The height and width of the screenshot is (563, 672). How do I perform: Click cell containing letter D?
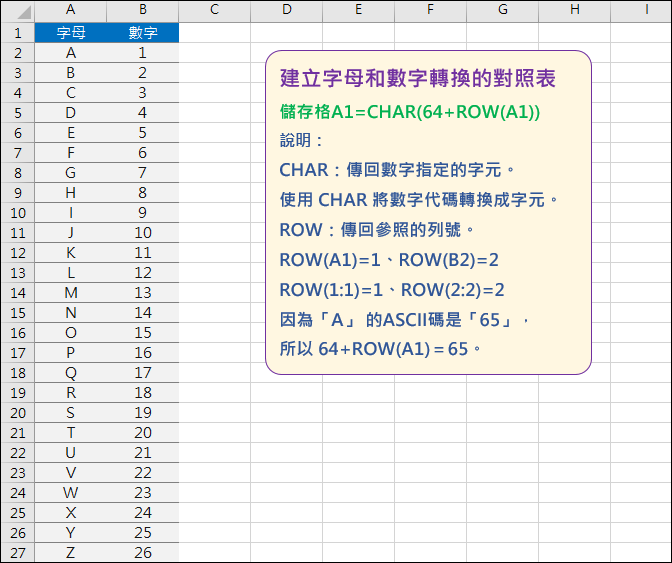point(71,113)
